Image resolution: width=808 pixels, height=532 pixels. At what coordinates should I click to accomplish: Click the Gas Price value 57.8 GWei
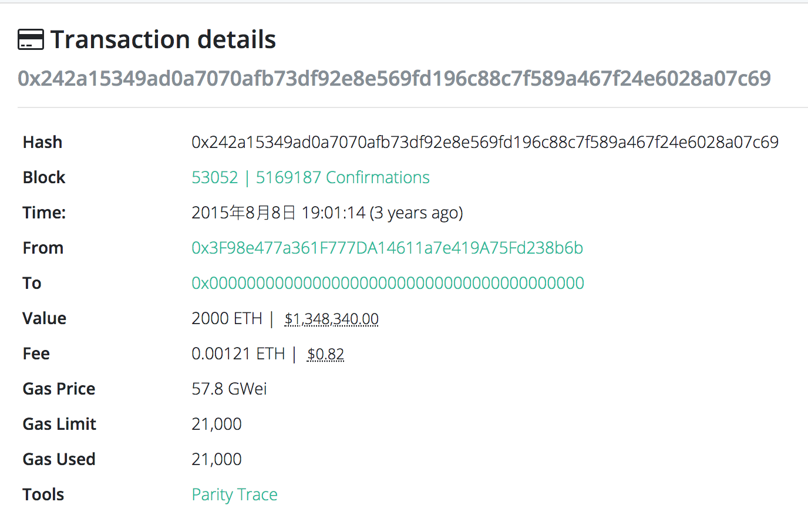229,388
